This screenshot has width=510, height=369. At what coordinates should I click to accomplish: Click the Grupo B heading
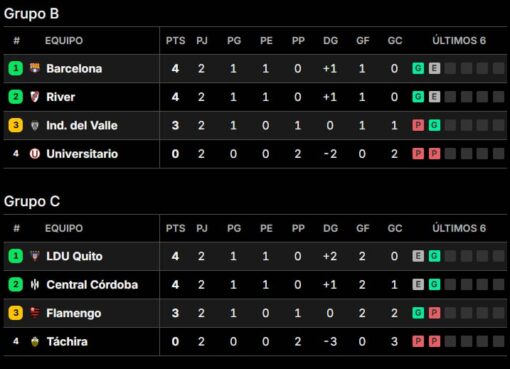[x=31, y=14]
